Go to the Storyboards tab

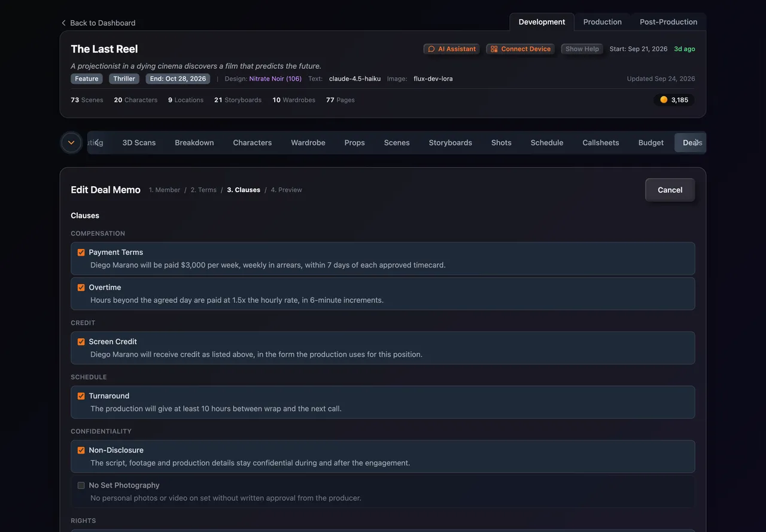(451, 142)
